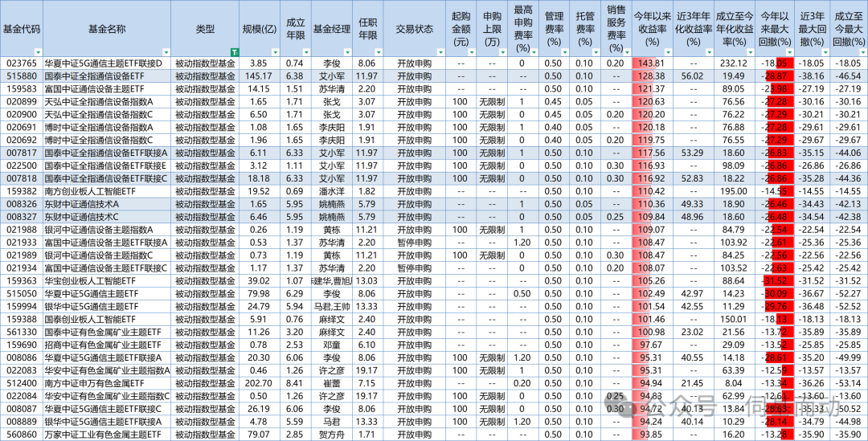Open the 基金经理 column filter dropdown
This screenshot has width=868, height=441.
(348, 52)
